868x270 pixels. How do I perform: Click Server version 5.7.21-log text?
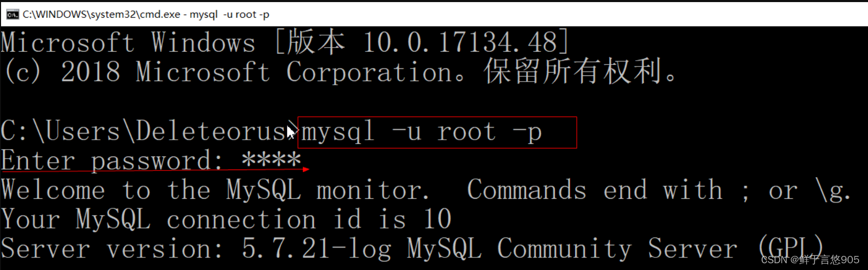pos(196,249)
